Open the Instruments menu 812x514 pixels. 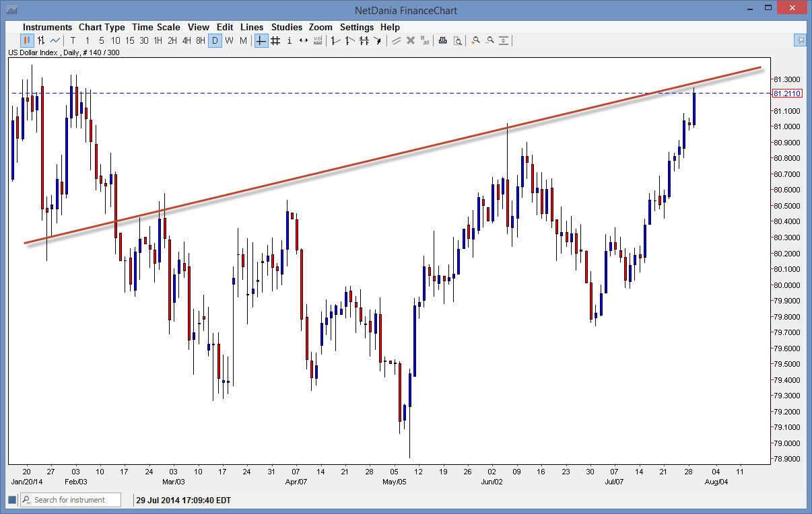pyautogui.click(x=47, y=27)
